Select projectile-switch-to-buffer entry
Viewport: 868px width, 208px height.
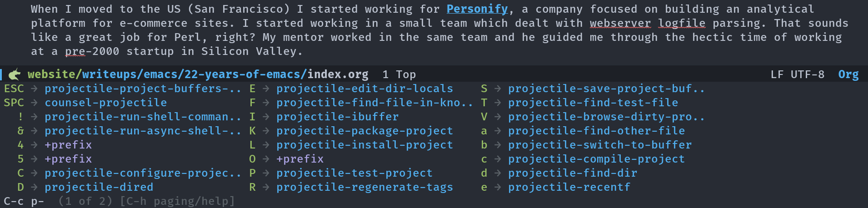[600, 145]
